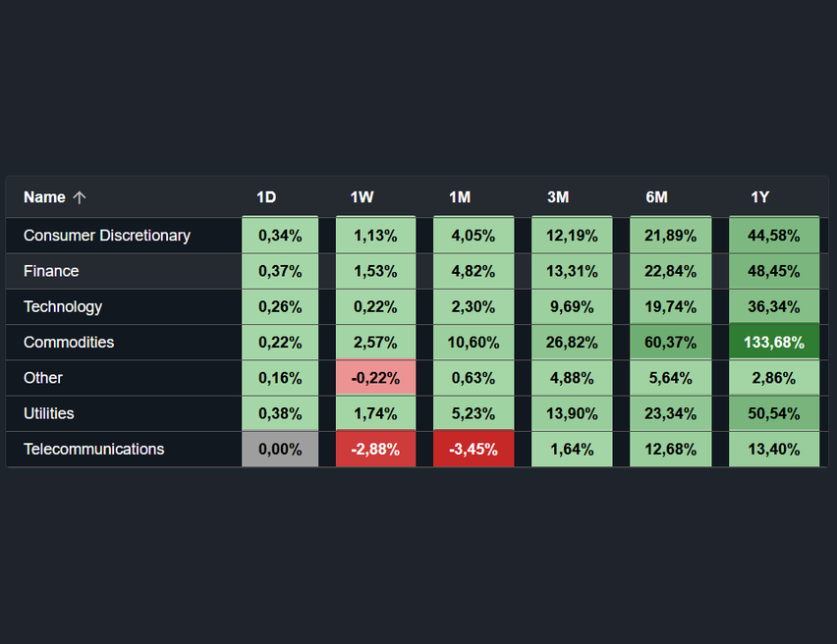Click the Other sector label
Image resolution: width=837 pixels, height=644 pixels.
tap(40, 378)
